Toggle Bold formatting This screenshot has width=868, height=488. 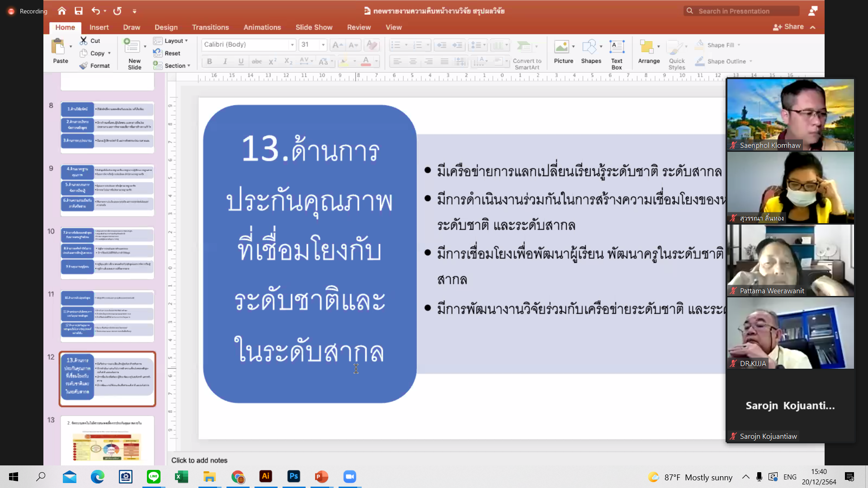pos(209,61)
